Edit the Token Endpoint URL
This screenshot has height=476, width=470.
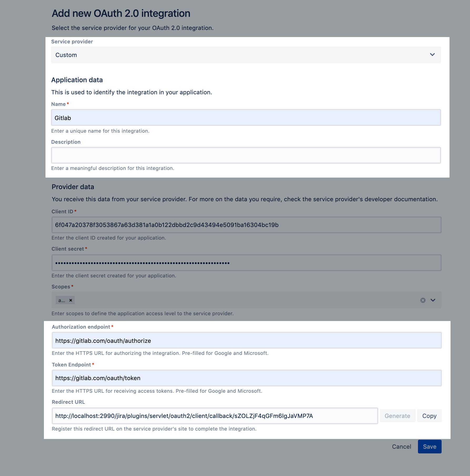click(x=247, y=378)
